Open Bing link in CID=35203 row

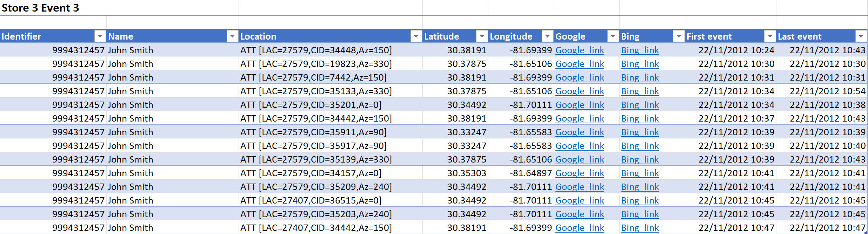tap(640, 214)
